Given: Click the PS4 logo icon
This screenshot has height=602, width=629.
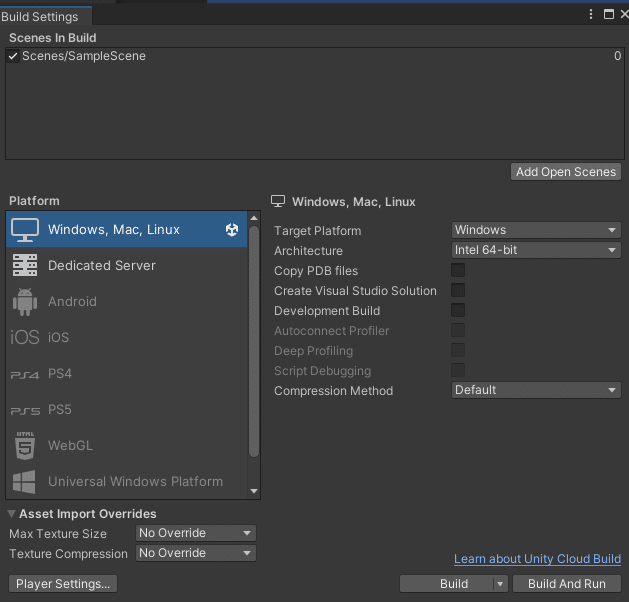Looking at the screenshot, I should click(x=25, y=375).
